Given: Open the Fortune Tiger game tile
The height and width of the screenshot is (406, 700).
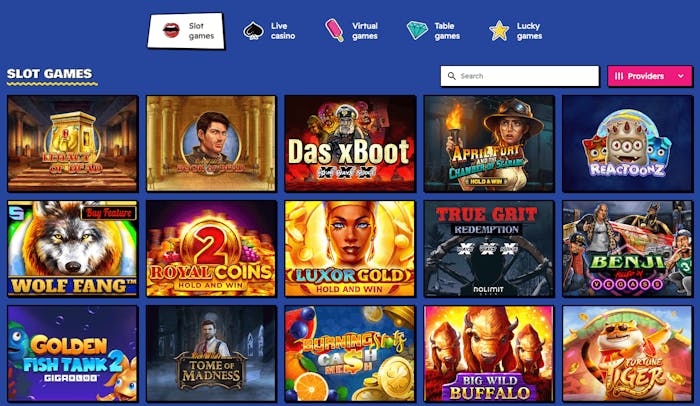Looking at the screenshot, I should point(628,354).
